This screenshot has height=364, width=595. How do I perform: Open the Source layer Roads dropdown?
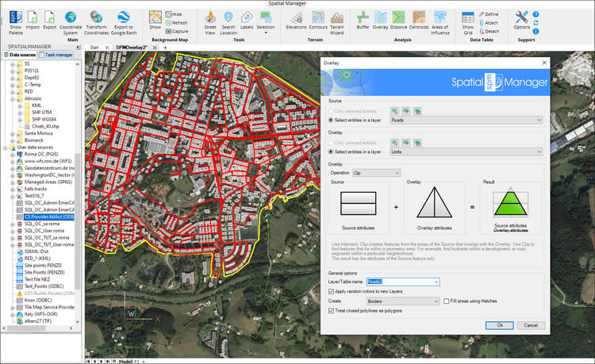[466, 120]
